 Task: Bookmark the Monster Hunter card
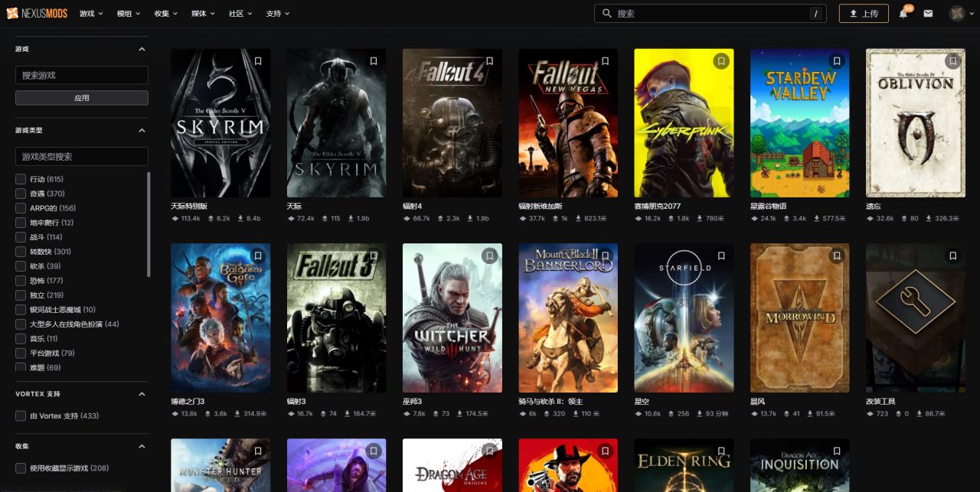click(258, 451)
